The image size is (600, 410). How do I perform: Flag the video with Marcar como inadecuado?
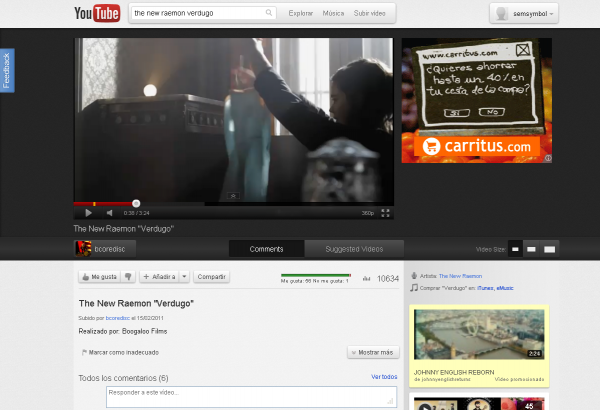coord(119,352)
